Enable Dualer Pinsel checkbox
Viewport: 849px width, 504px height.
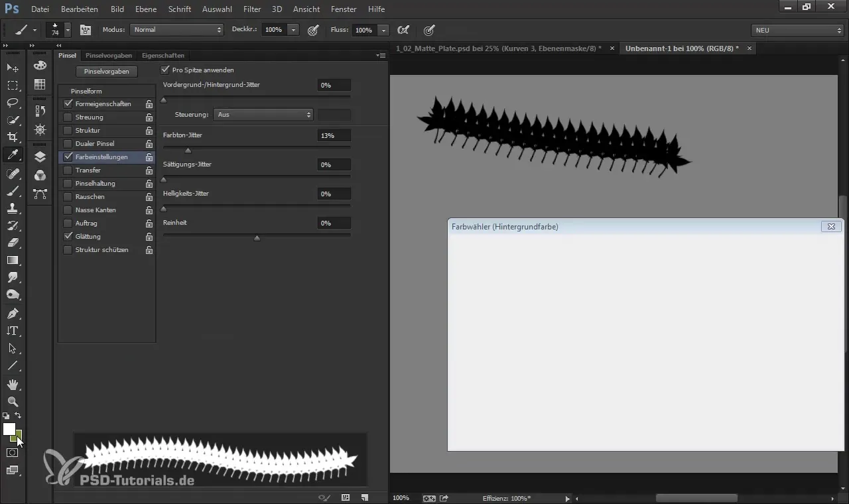[68, 144]
